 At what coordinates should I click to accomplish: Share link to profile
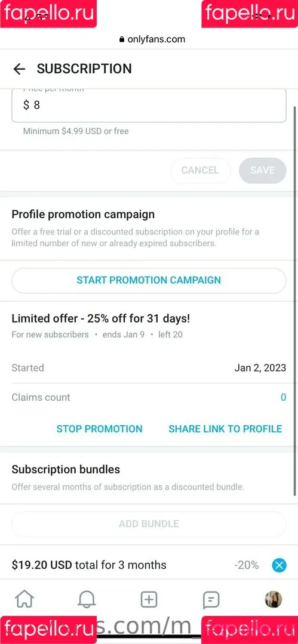pyautogui.click(x=226, y=429)
